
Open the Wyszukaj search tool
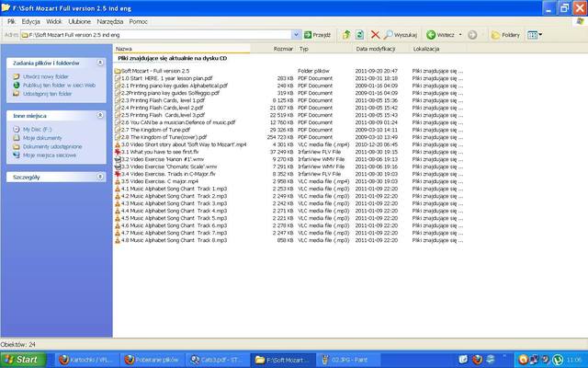point(401,35)
